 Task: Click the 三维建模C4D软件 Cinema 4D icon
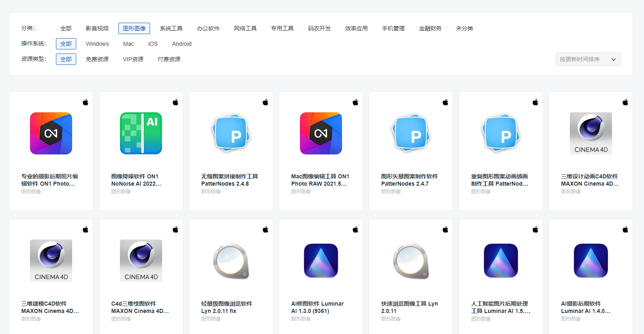pos(51,261)
